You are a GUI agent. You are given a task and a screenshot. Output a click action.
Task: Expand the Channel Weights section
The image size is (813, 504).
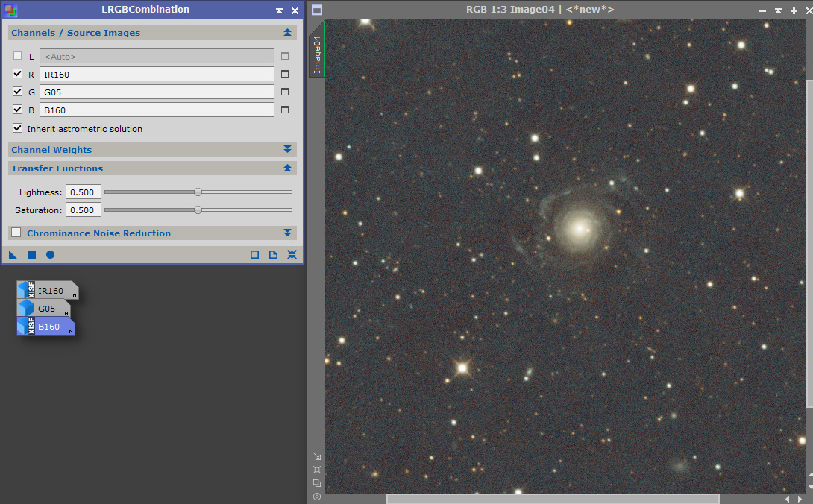point(287,149)
